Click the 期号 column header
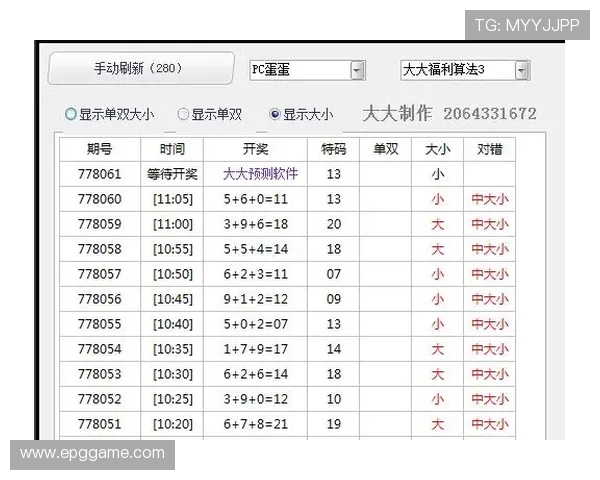Image resolution: width=600 pixels, height=480 pixels. tap(100, 149)
